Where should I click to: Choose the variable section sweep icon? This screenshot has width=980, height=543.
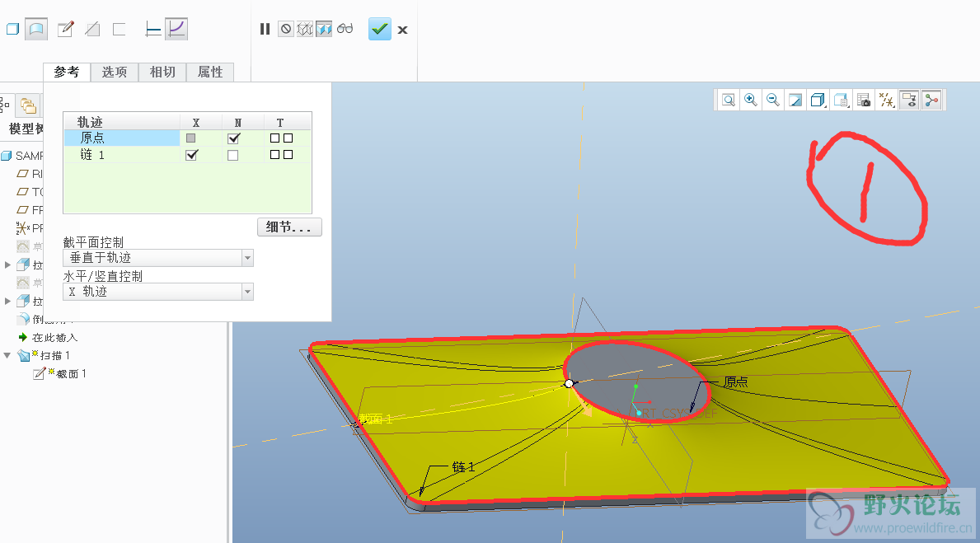tap(176, 29)
